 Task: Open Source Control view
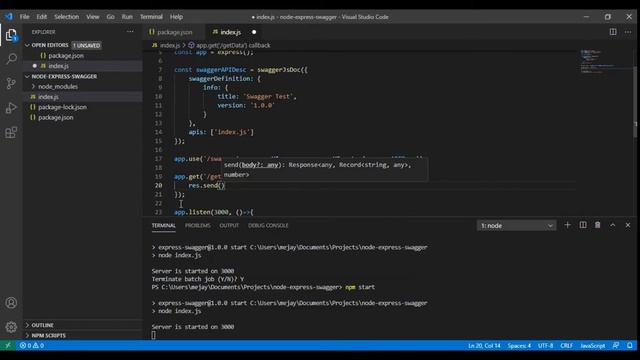click(x=11, y=83)
